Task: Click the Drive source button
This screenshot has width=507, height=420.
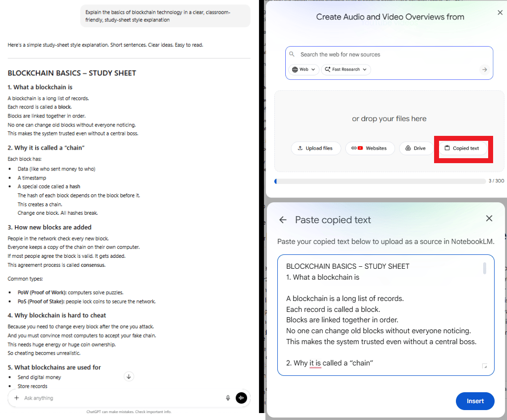Action: click(x=416, y=148)
